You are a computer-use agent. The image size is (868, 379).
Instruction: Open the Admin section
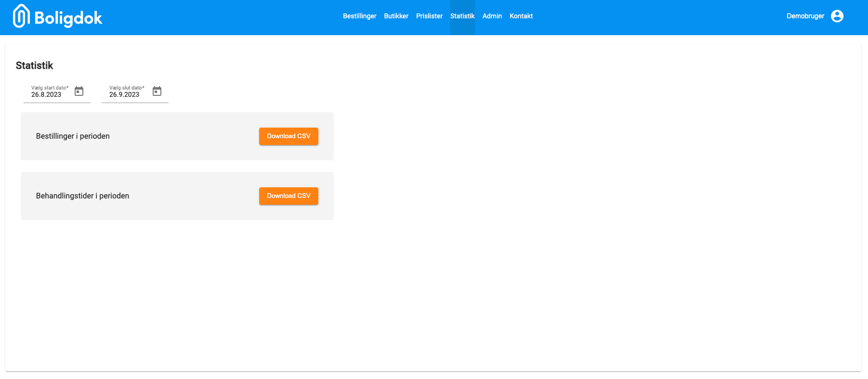[492, 16]
